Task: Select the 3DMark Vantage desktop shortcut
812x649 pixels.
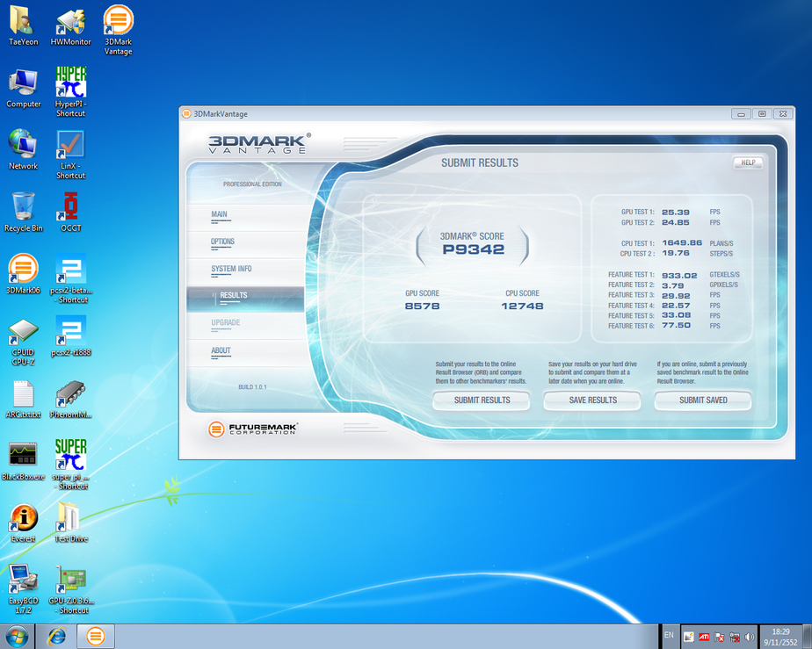Action: click(118, 21)
